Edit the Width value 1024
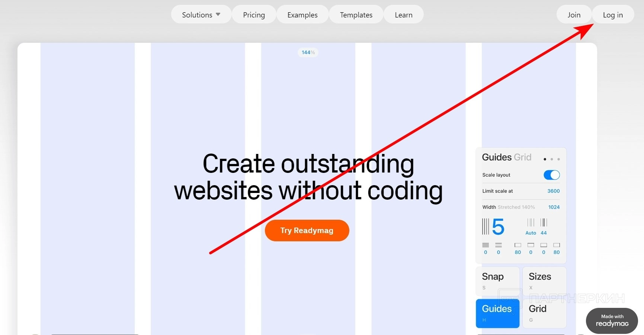The image size is (644, 335). coord(554,207)
